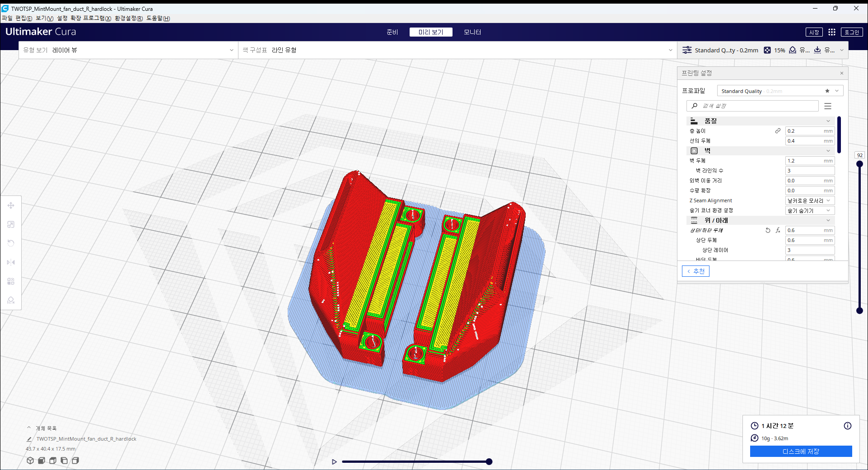
Task: Click the fx formula icon for 상단/하단 두께
Action: 778,230
